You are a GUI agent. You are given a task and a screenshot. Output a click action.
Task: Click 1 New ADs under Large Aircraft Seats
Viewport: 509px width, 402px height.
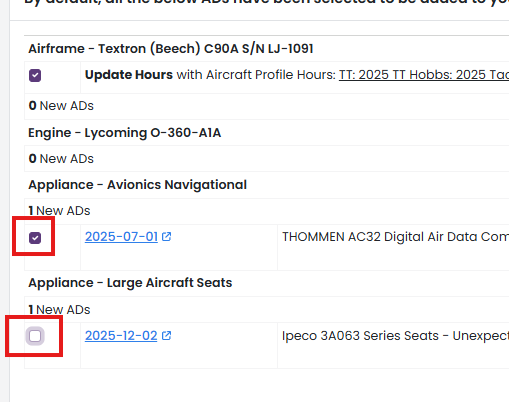pos(59,310)
